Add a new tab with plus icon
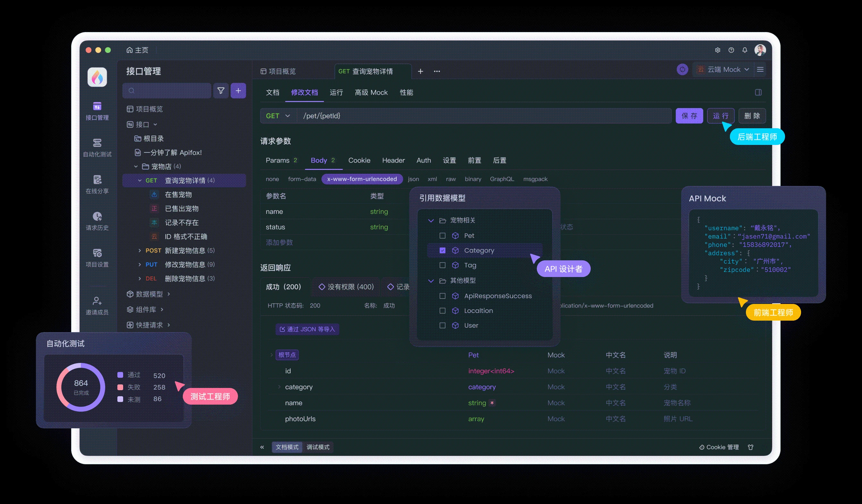Viewport: 862px width, 504px height. pyautogui.click(x=420, y=71)
